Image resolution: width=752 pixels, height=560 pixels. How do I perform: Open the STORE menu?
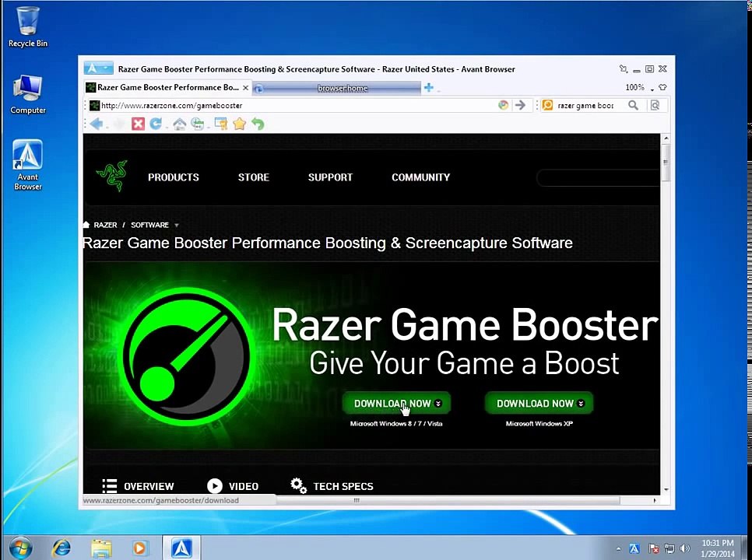(x=254, y=177)
